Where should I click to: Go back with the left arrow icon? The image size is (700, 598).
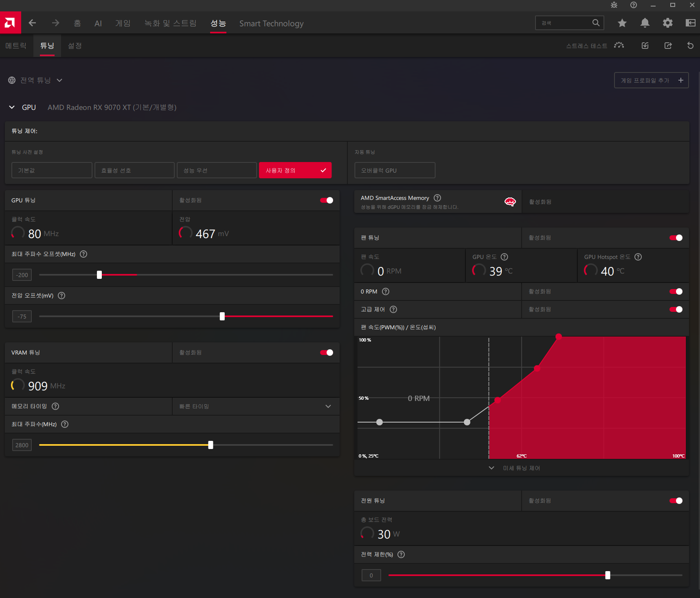point(32,23)
